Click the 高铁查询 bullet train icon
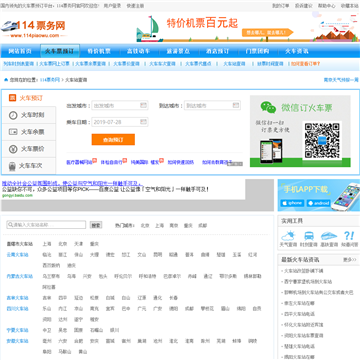This screenshot has height=360, width=360. tap(329, 236)
